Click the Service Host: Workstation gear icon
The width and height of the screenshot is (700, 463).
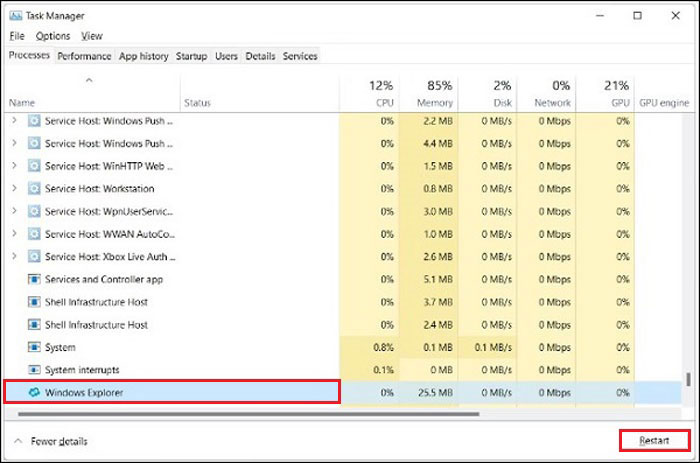point(34,189)
